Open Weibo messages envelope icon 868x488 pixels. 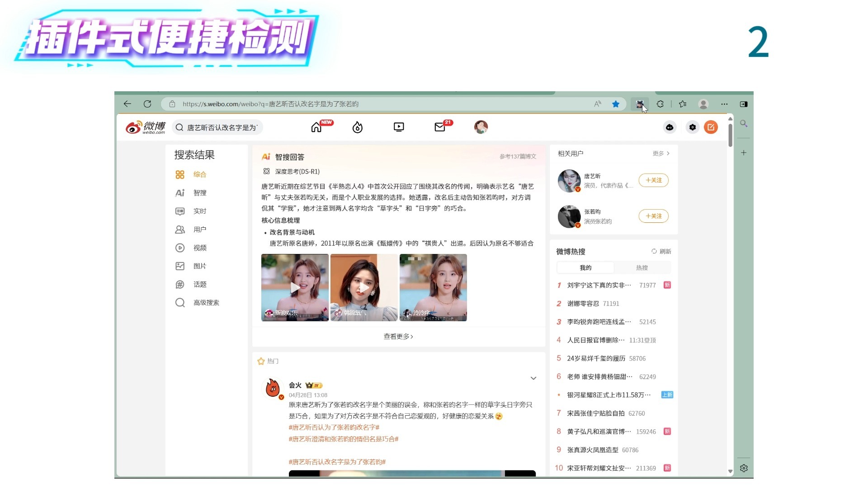coord(440,127)
